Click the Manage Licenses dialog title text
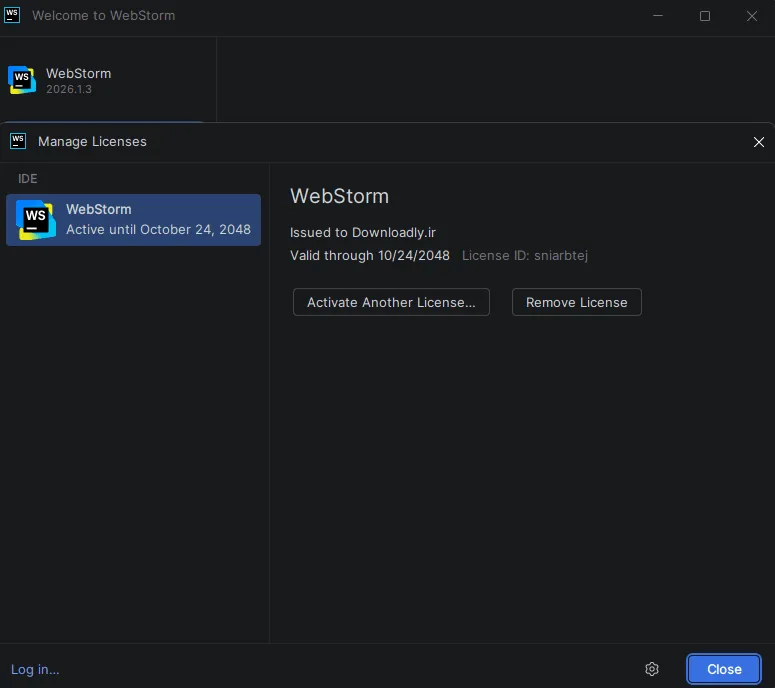 click(92, 141)
